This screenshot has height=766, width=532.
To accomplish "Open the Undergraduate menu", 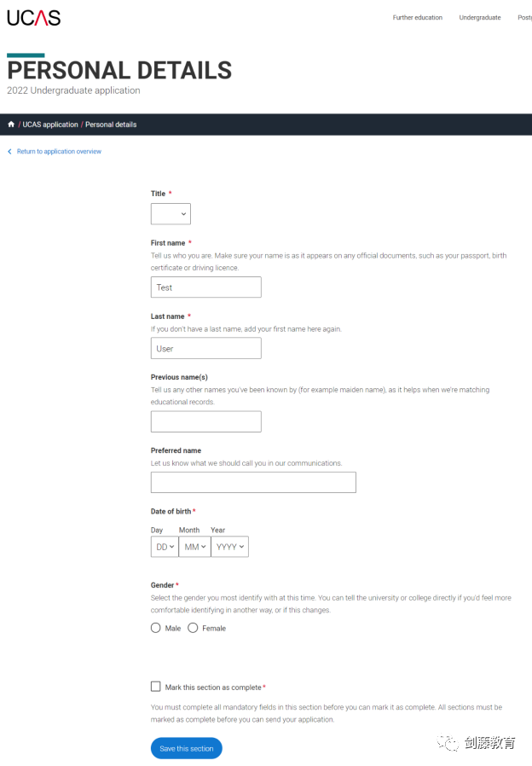I will (x=480, y=18).
